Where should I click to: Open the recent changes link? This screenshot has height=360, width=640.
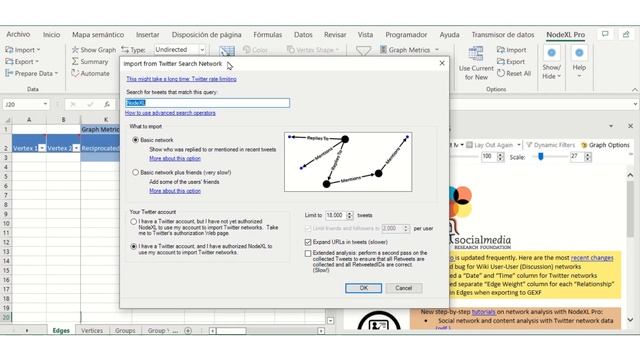click(x=592, y=258)
